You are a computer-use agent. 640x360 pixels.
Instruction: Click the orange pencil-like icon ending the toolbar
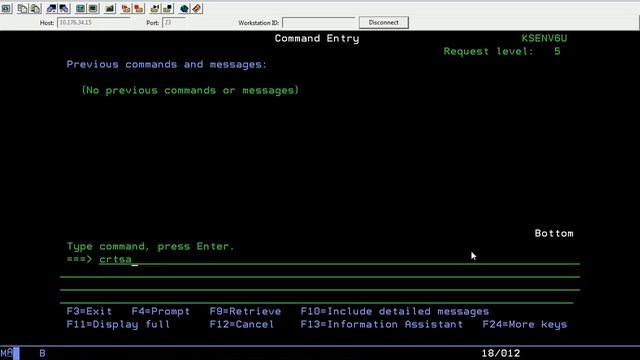[x=197, y=9]
